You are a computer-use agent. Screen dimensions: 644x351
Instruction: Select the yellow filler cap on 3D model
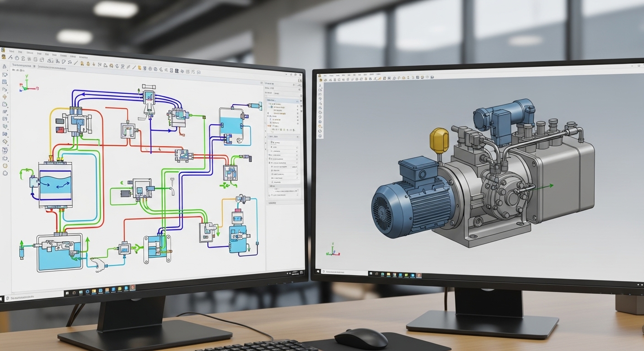pos(440,141)
